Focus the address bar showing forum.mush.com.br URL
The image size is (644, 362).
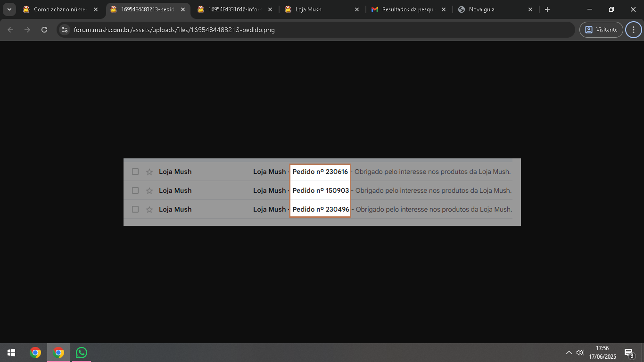tap(316, 30)
